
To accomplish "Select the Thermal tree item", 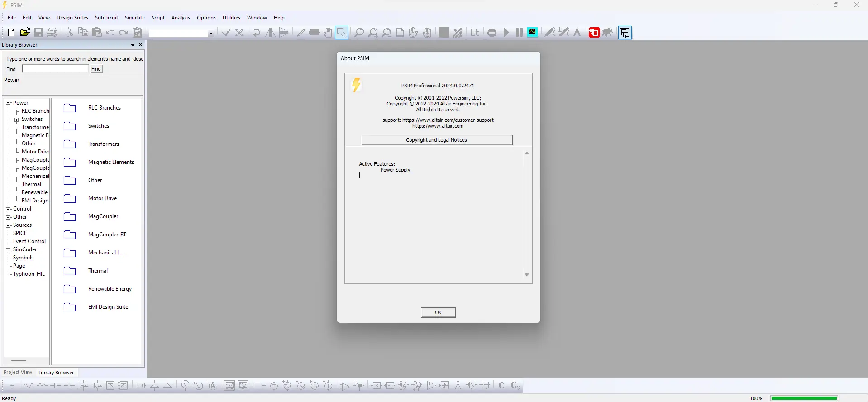I will click(31, 184).
